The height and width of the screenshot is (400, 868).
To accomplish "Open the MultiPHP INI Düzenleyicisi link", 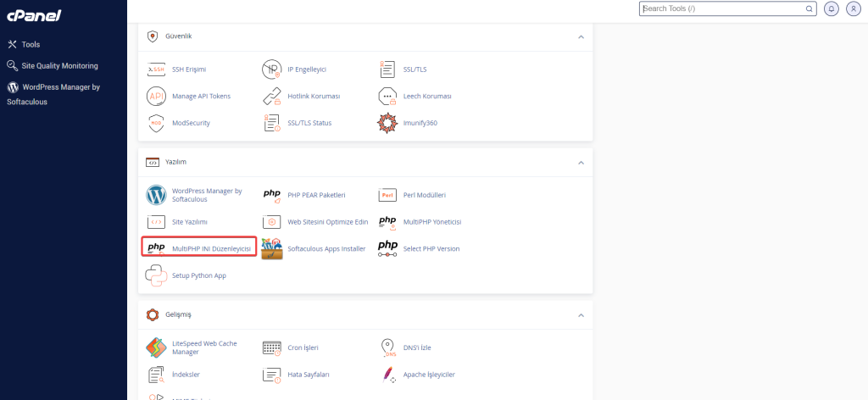I will click(211, 248).
